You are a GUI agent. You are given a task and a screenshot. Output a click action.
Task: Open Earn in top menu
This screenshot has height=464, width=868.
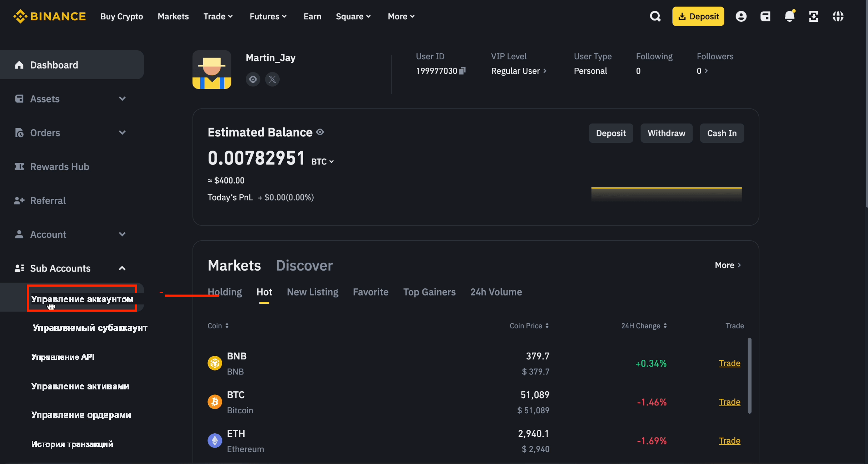pyautogui.click(x=313, y=16)
